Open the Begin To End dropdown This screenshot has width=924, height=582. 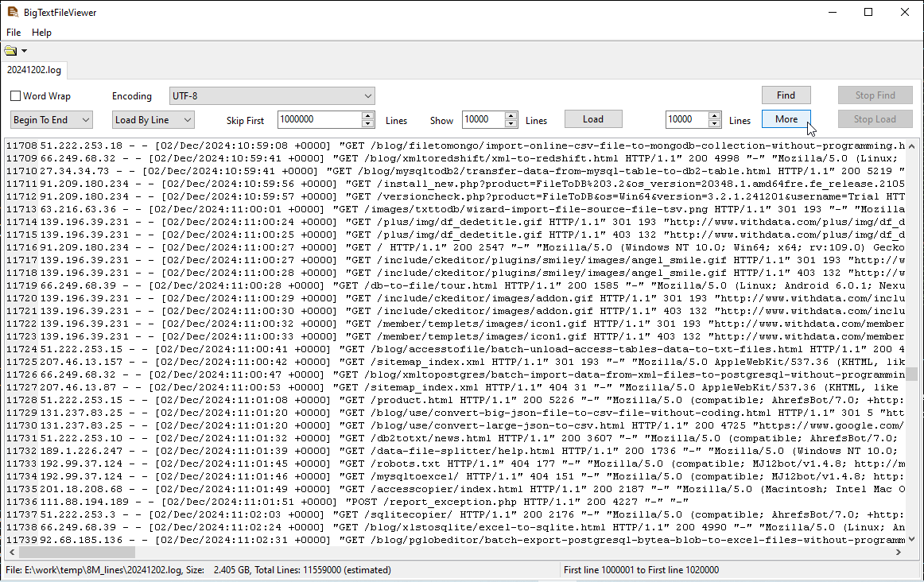click(52, 120)
